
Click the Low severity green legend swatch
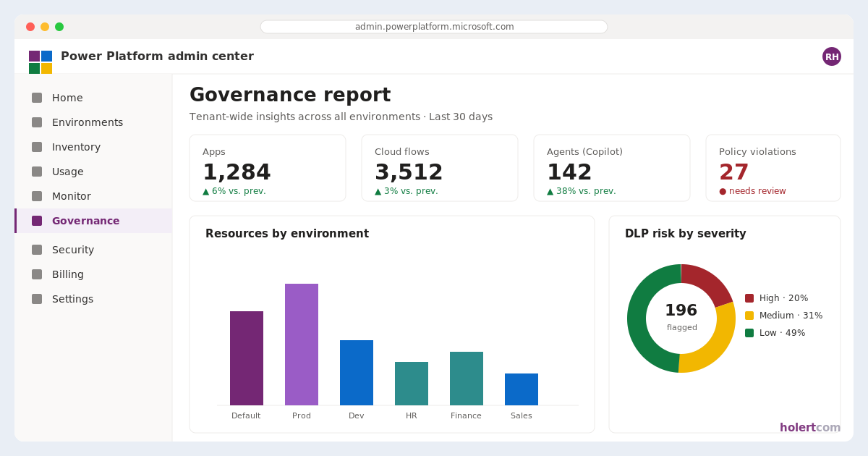coord(749,333)
